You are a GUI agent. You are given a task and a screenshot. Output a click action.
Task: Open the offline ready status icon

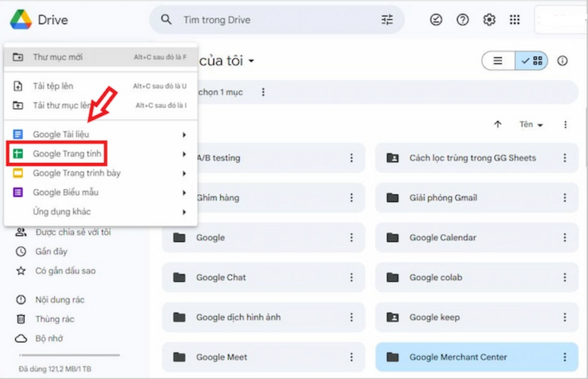tap(436, 20)
